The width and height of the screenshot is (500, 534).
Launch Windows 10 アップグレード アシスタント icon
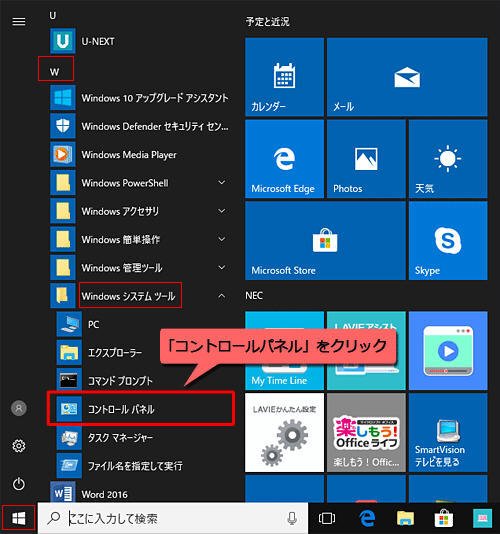(x=63, y=98)
